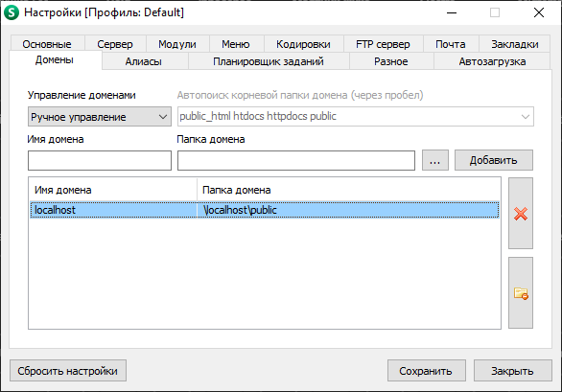Go to the Модули tab

(x=177, y=44)
